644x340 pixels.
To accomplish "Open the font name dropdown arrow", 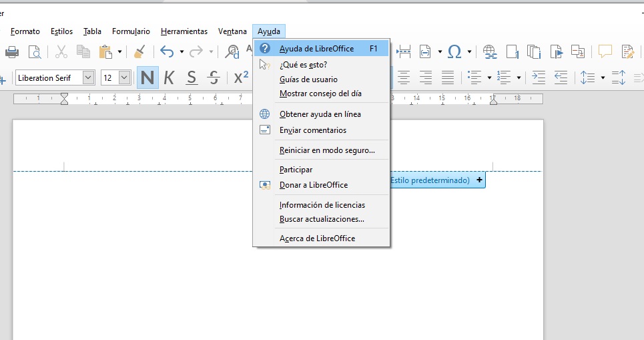I will point(88,77).
